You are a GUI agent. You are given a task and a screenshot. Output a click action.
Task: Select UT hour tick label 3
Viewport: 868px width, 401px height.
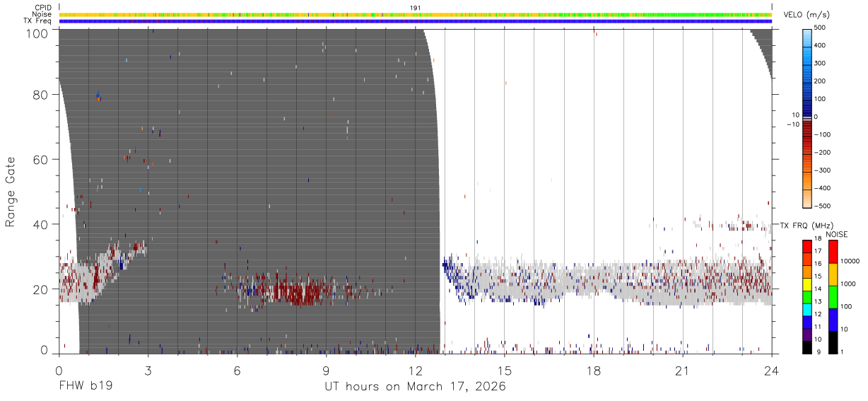148,370
